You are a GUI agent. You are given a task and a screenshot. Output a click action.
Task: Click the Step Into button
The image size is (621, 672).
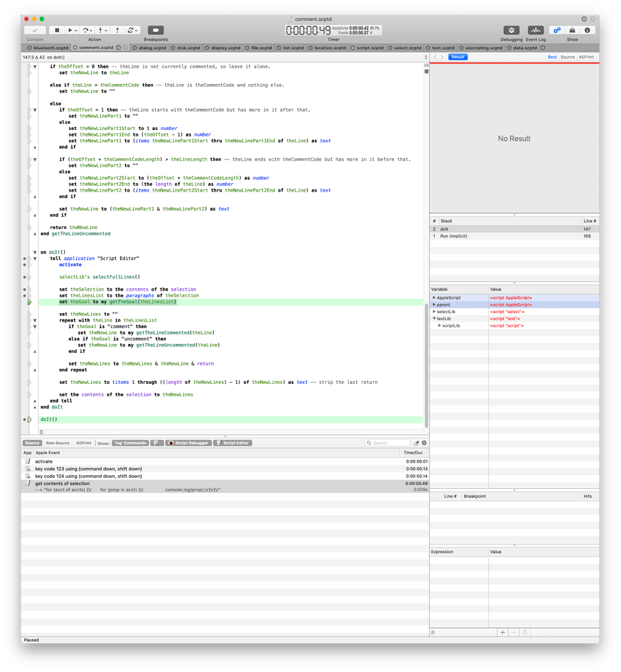[102, 30]
